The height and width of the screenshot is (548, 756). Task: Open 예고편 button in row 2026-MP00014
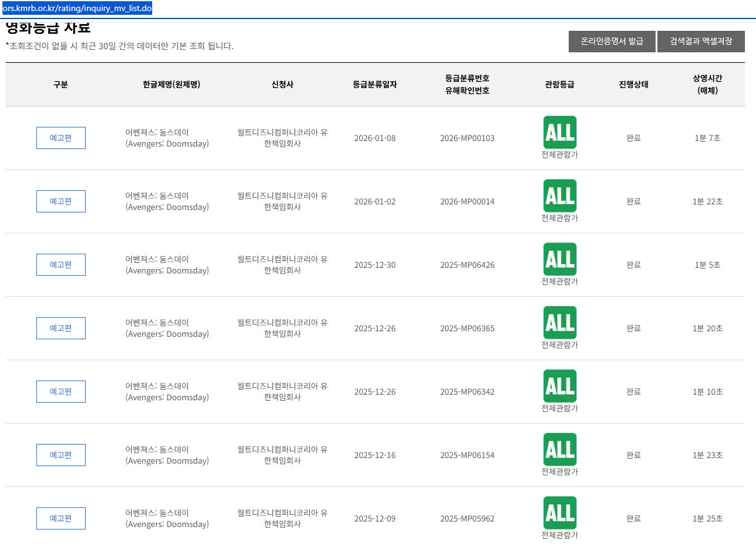61,201
